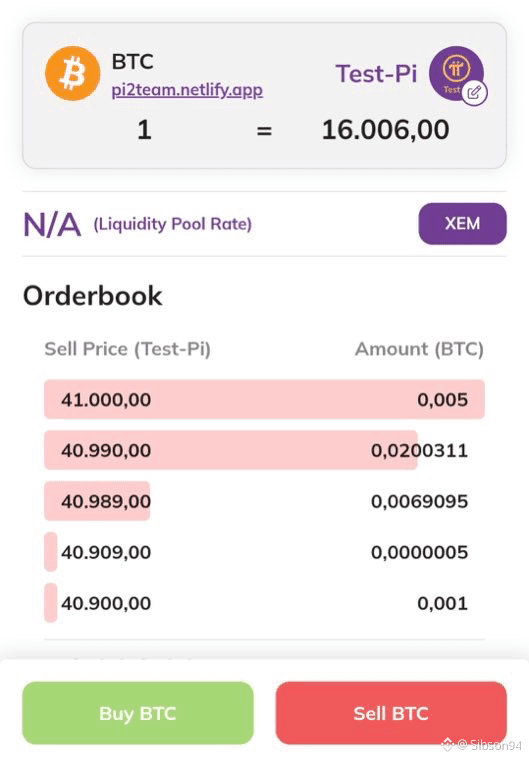Select the 40.909,00 sell order row
The image size is (529, 761).
point(264,552)
